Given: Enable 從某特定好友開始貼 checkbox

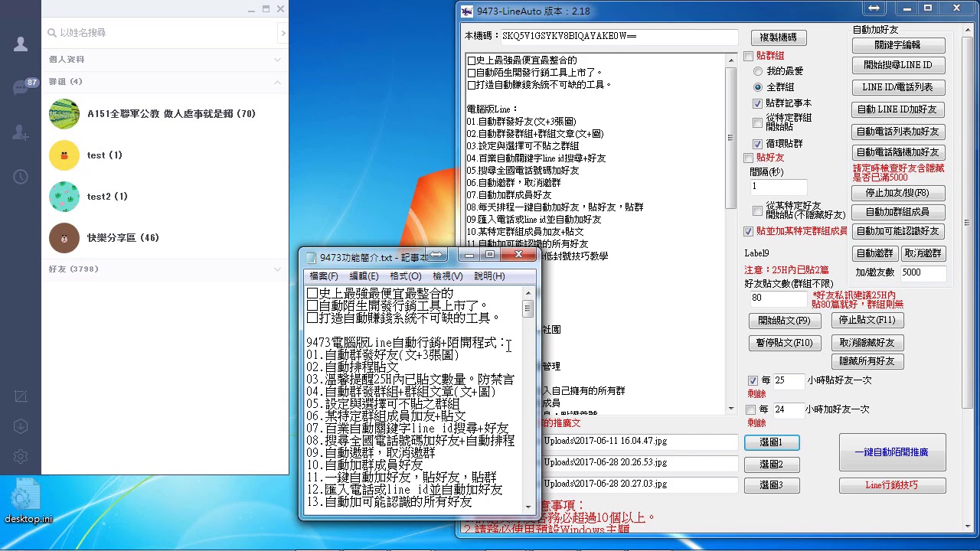Looking at the screenshot, I should tap(757, 210).
